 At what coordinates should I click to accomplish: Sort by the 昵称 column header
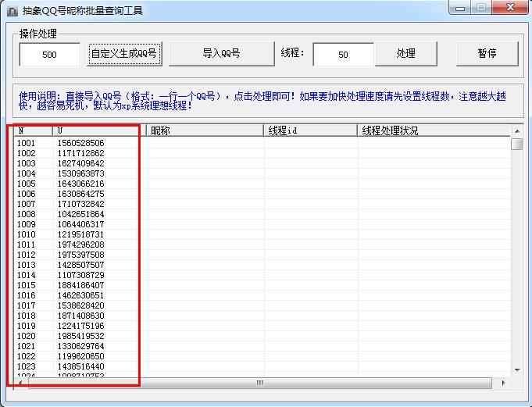[205, 130]
